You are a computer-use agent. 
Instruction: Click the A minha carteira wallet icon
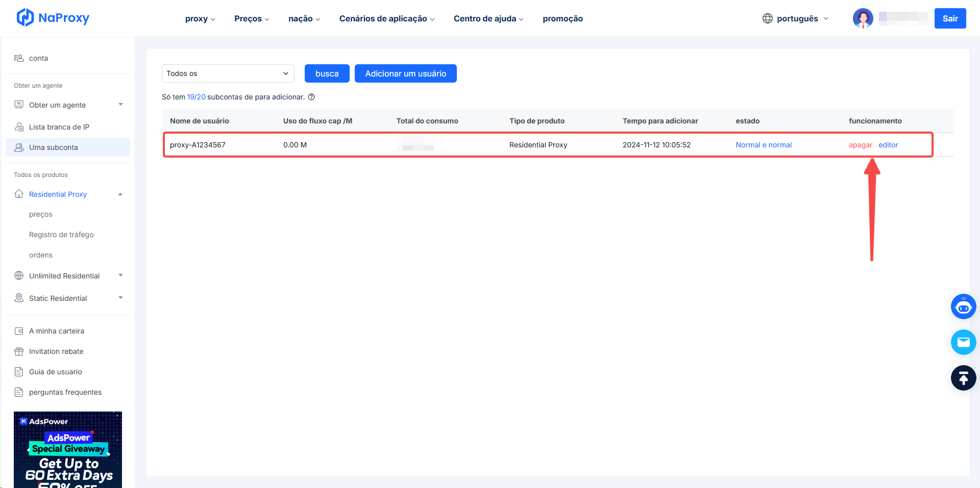(x=19, y=331)
